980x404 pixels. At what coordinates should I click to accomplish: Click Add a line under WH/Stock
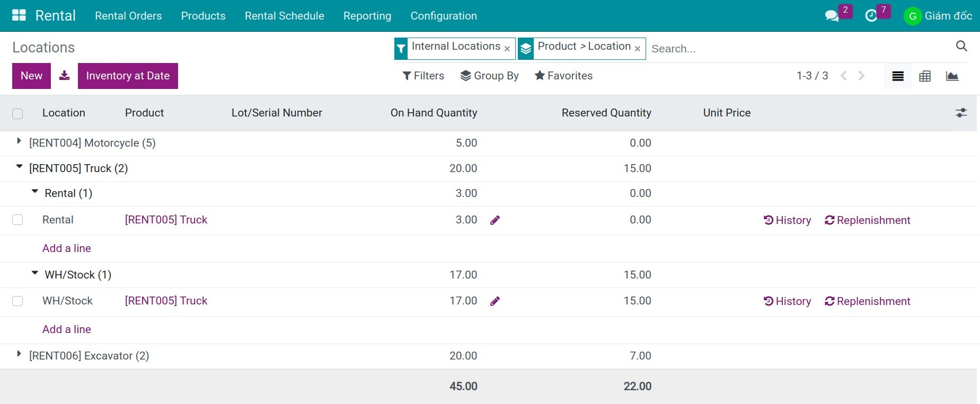click(67, 329)
